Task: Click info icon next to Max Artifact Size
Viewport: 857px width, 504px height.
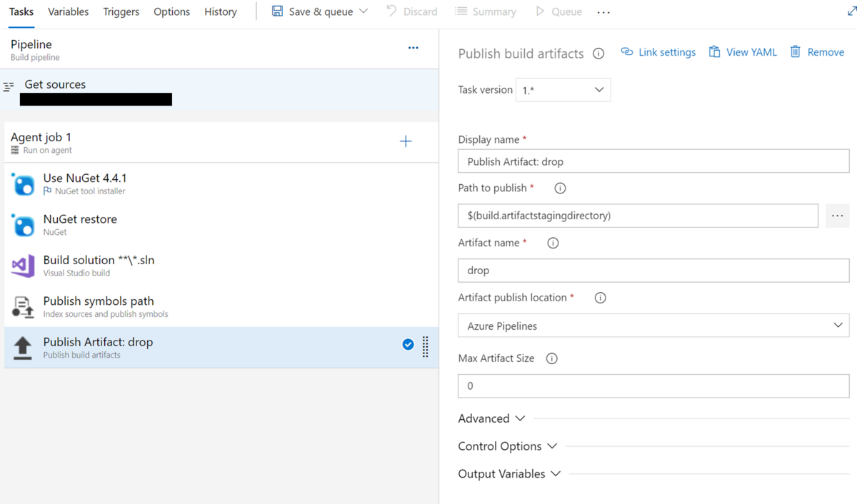Action: pos(551,358)
